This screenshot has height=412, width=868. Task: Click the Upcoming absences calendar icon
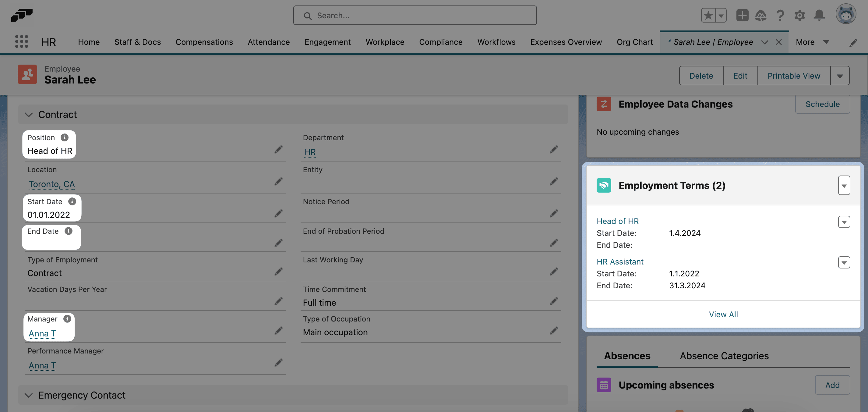tap(604, 385)
